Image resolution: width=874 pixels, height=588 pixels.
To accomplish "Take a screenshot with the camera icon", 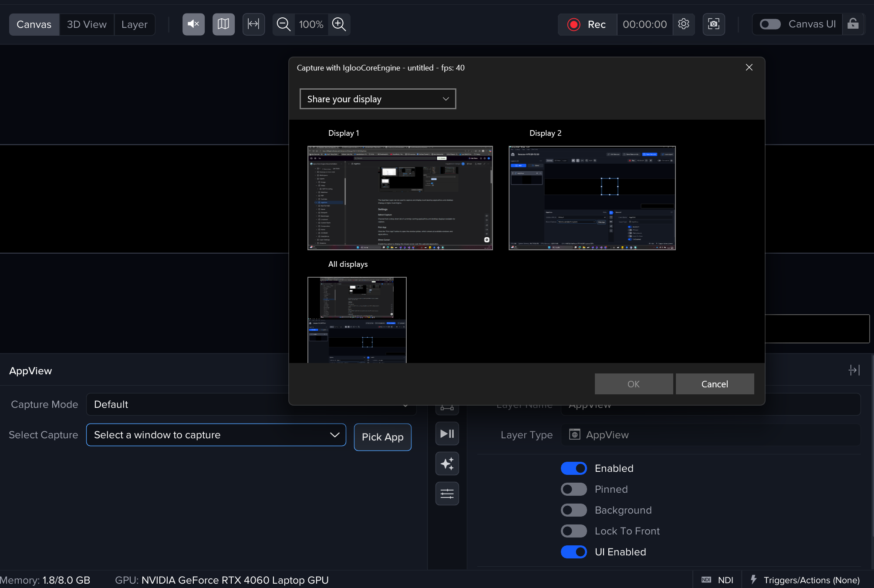I will coord(714,24).
